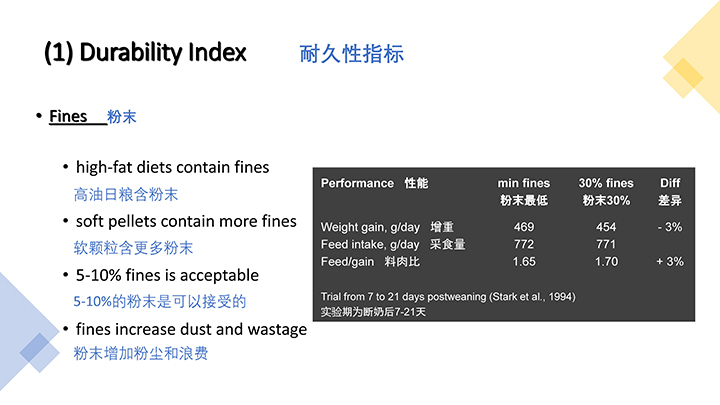Select the underlined "Fines" heading

tap(68, 117)
